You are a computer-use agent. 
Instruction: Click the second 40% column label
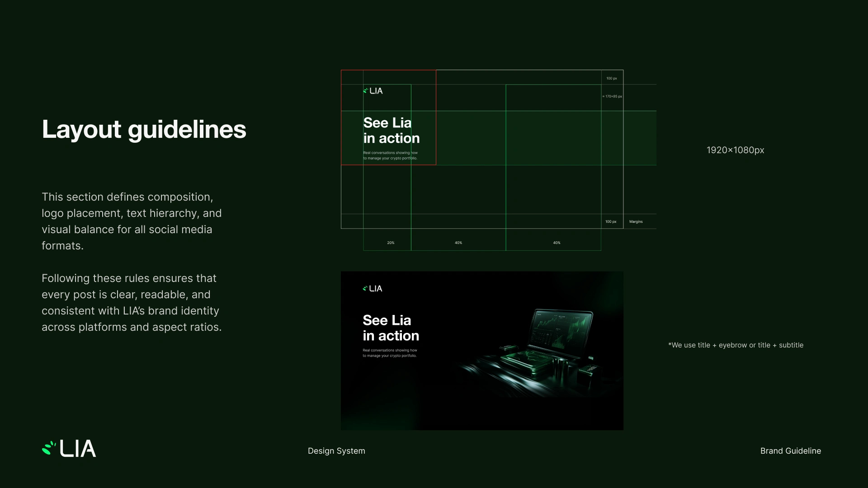pos(557,243)
